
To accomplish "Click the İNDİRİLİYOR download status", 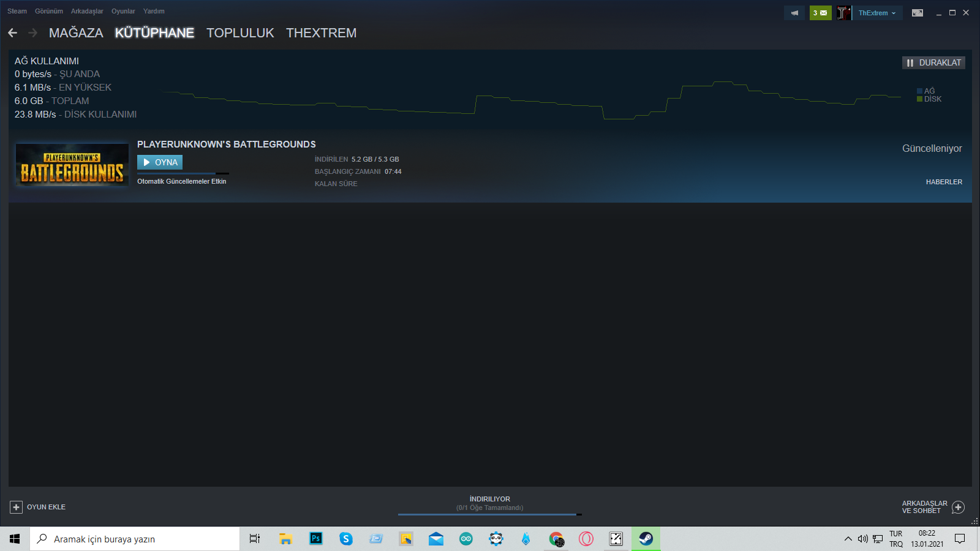I will point(490,499).
